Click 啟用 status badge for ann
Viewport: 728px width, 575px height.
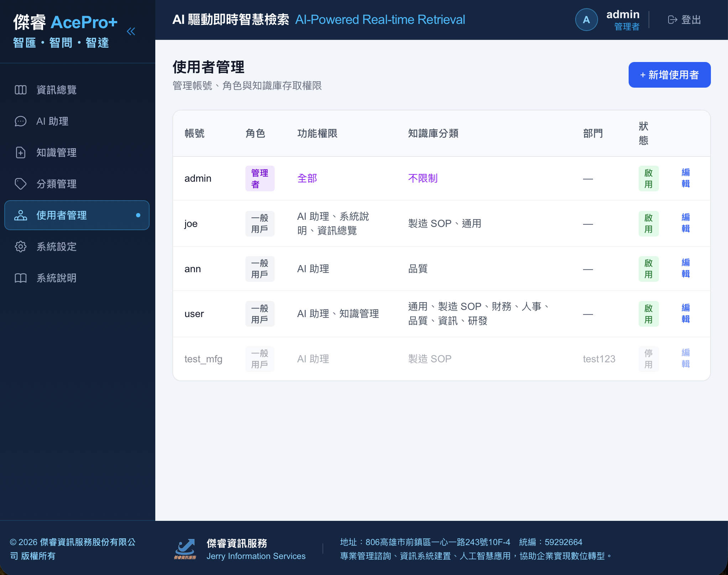(649, 269)
